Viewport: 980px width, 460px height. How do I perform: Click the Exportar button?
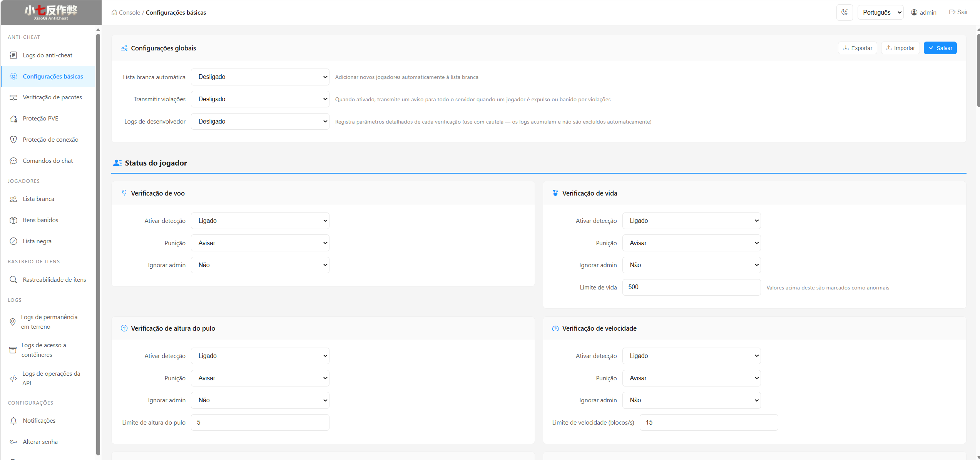(857, 48)
